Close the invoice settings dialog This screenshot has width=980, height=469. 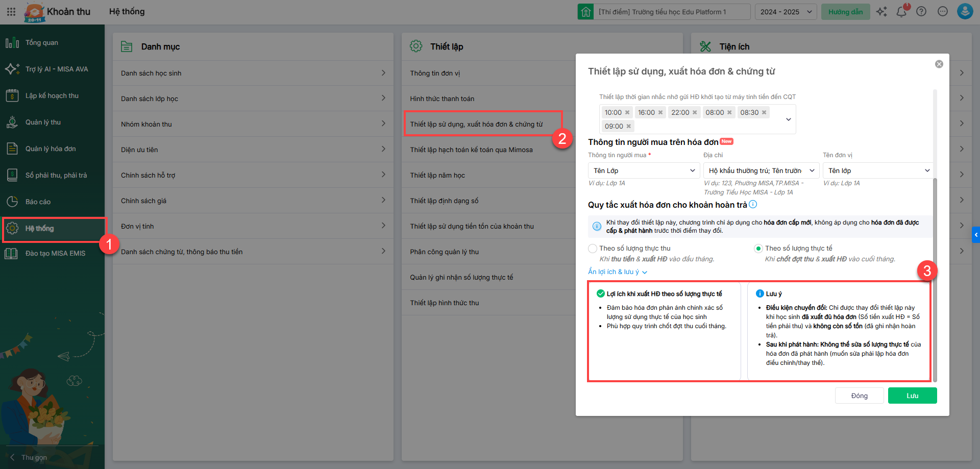[939, 64]
